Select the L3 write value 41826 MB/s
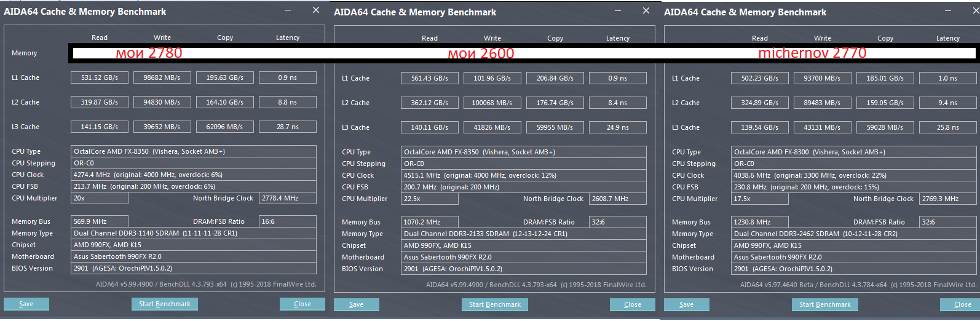The height and width of the screenshot is (321, 980). [492, 127]
